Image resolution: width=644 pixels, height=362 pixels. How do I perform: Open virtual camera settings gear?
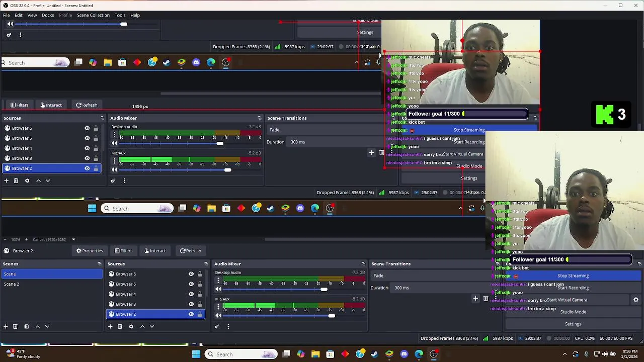pos(636,300)
